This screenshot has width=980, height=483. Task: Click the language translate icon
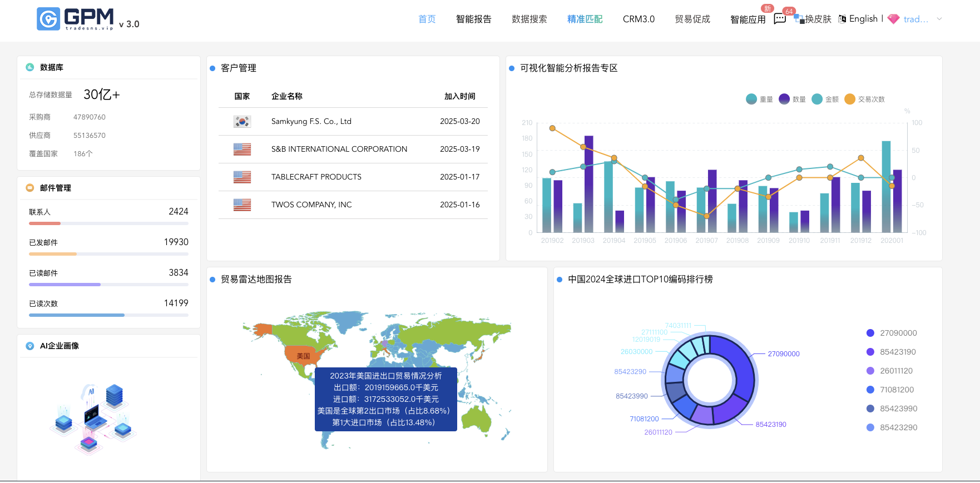point(842,19)
